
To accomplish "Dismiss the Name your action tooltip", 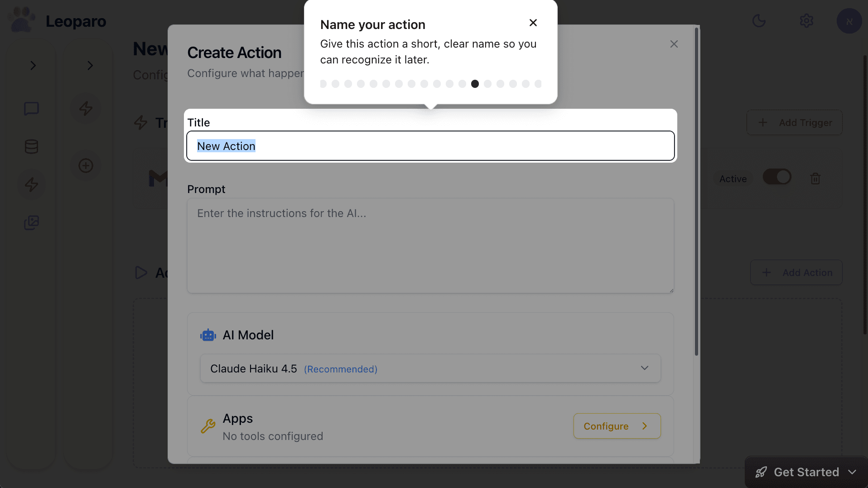I will click(x=533, y=22).
